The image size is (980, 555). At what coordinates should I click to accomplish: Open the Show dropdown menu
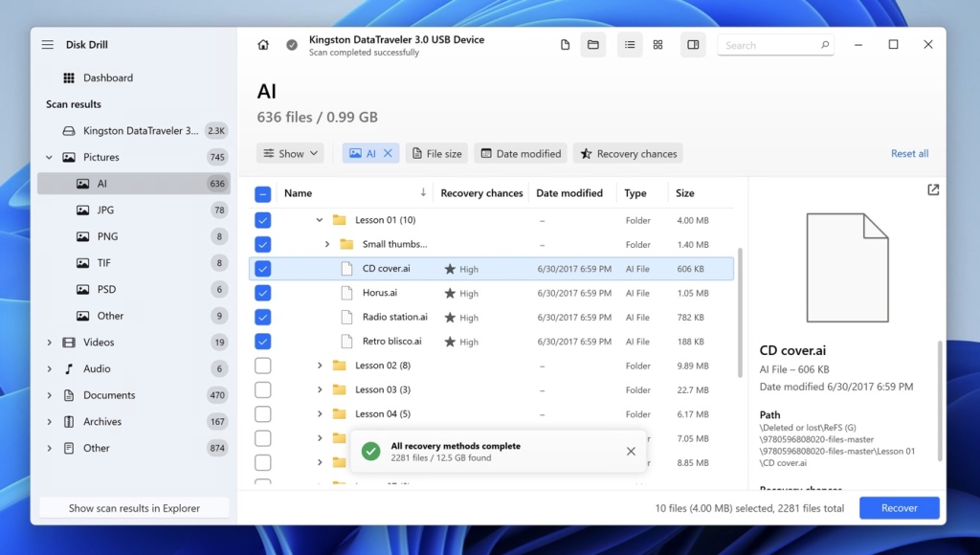pos(289,153)
